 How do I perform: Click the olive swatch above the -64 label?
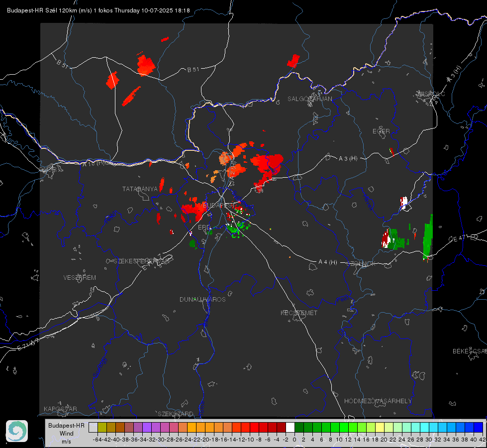click(x=102, y=427)
